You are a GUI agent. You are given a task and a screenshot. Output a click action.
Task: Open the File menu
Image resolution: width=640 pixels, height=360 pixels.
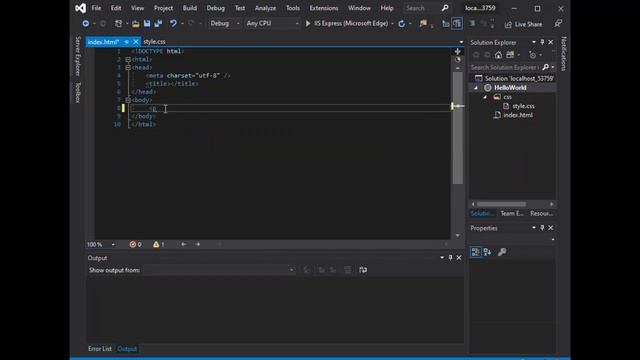point(96,8)
